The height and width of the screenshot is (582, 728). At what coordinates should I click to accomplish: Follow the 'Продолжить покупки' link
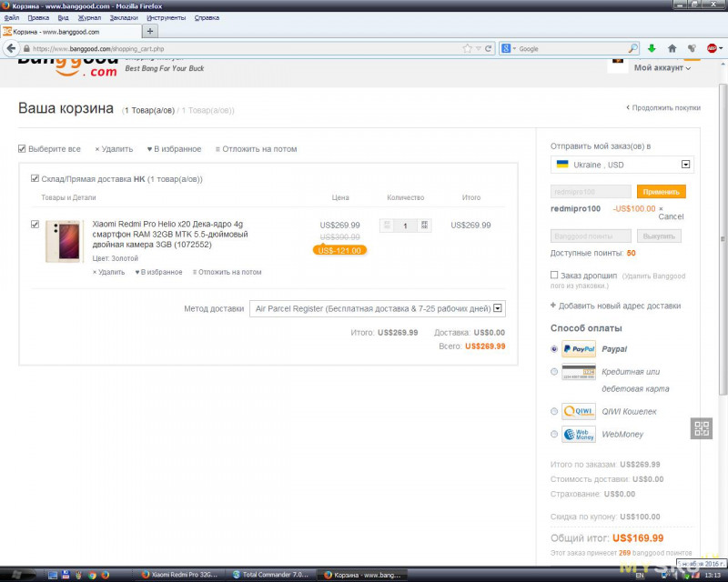(663, 107)
